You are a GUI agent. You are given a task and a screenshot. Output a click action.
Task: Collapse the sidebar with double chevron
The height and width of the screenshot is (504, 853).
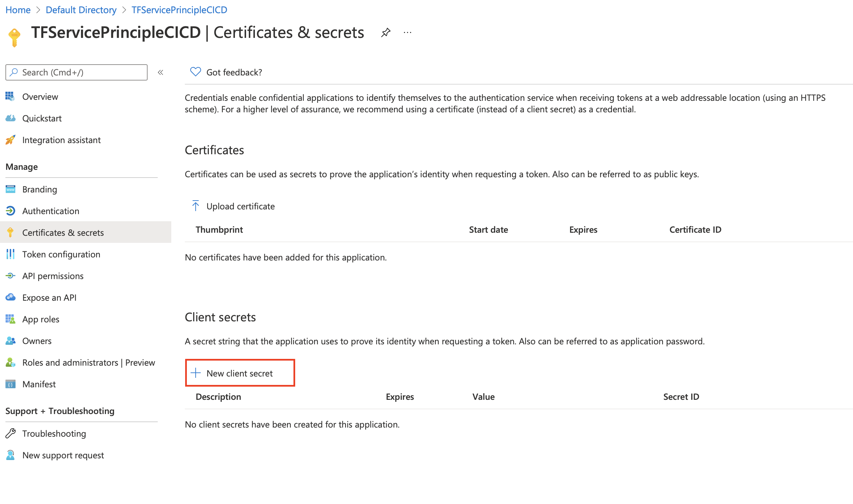tap(160, 72)
